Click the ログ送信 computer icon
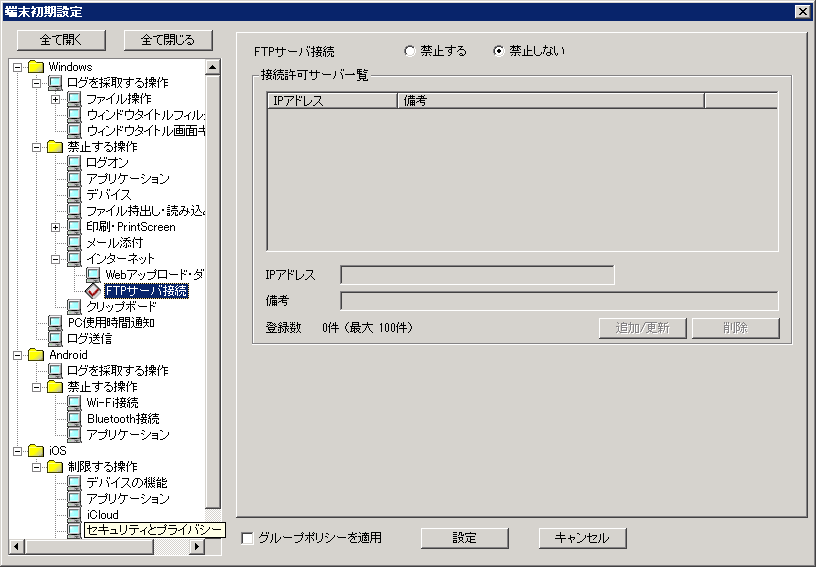Image resolution: width=816 pixels, height=567 pixels. (x=55, y=339)
